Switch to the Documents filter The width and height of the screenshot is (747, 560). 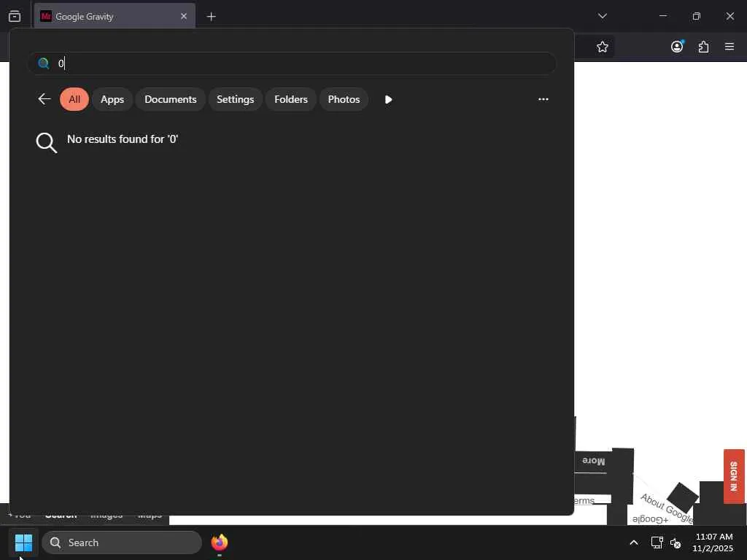coord(171,99)
